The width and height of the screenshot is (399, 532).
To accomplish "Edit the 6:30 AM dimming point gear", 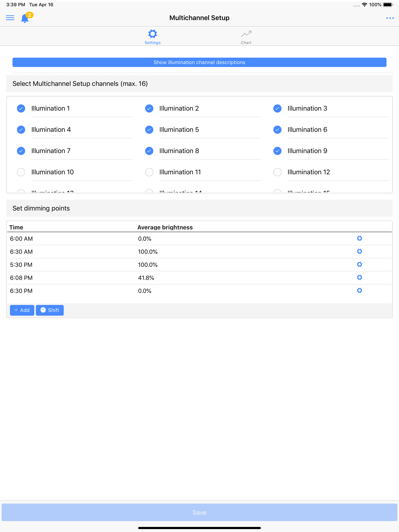I will click(359, 251).
